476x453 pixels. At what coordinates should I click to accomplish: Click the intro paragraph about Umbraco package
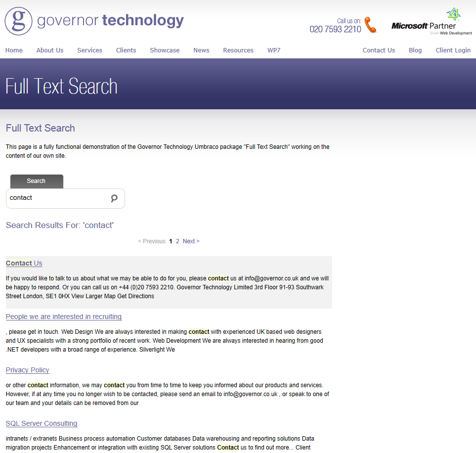point(168,151)
